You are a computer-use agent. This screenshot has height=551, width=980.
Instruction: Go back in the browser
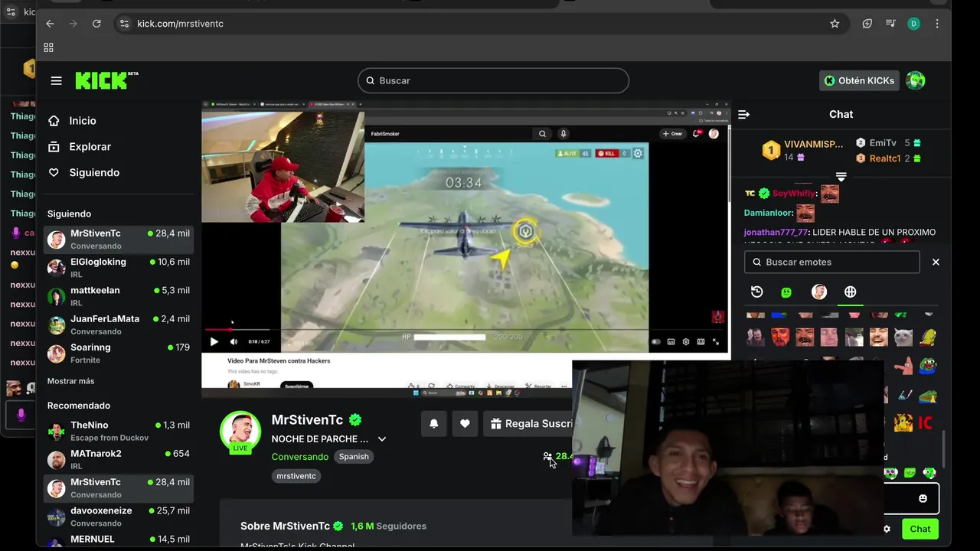(50, 24)
